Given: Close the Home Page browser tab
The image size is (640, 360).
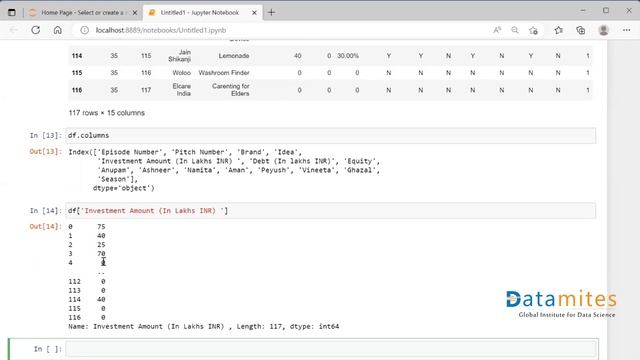Looking at the screenshot, I should coord(135,13).
